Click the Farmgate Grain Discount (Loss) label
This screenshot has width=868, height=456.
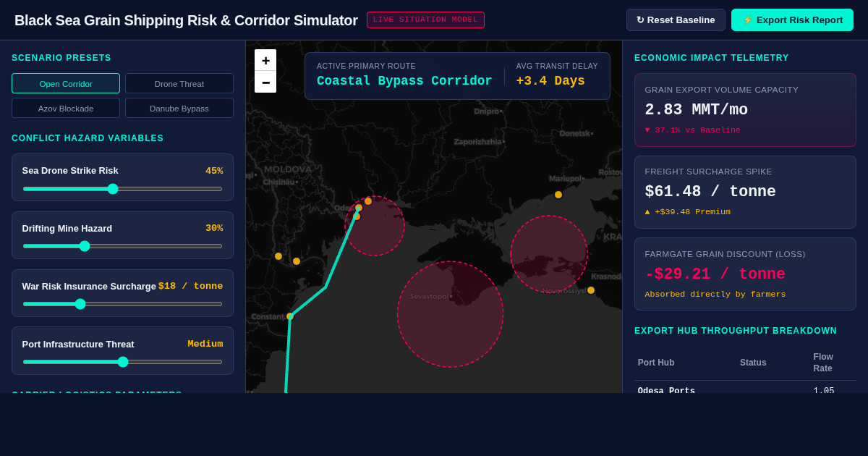726,254
